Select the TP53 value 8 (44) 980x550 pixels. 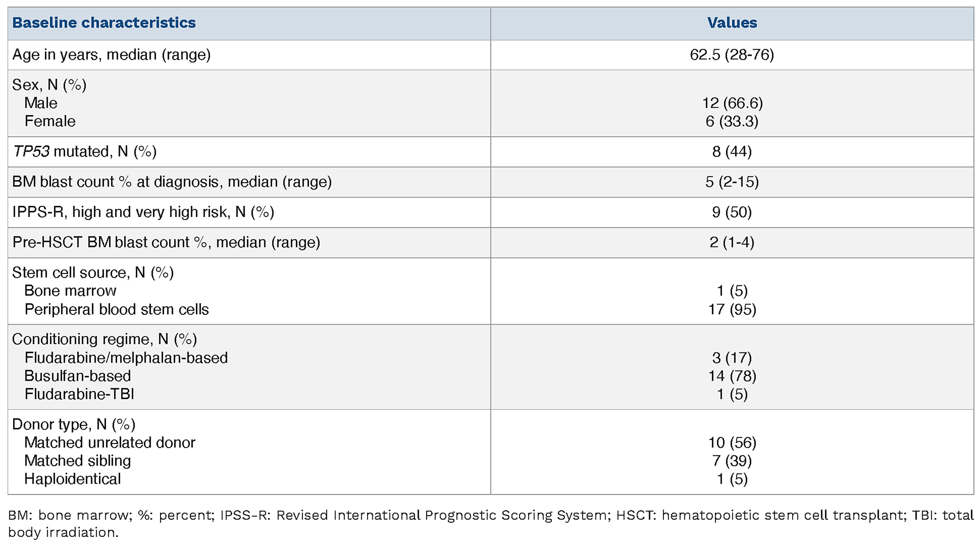(x=732, y=152)
